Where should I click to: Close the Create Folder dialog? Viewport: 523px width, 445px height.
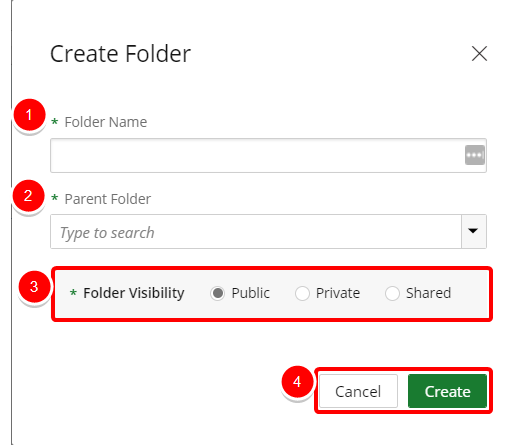[479, 54]
